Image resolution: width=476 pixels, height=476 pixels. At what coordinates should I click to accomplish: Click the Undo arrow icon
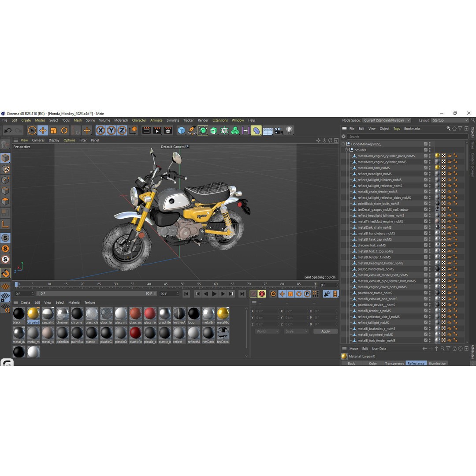pos(8,130)
